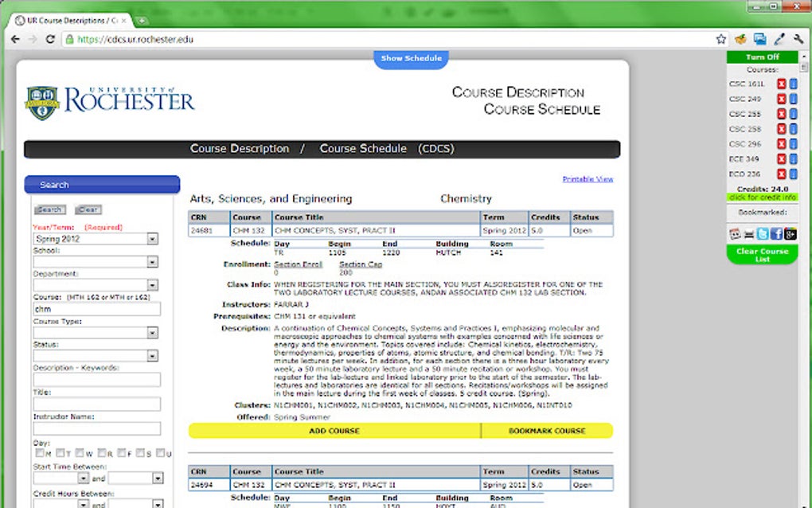
Task: Share via the Facebook icon
Action: tap(776, 234)
